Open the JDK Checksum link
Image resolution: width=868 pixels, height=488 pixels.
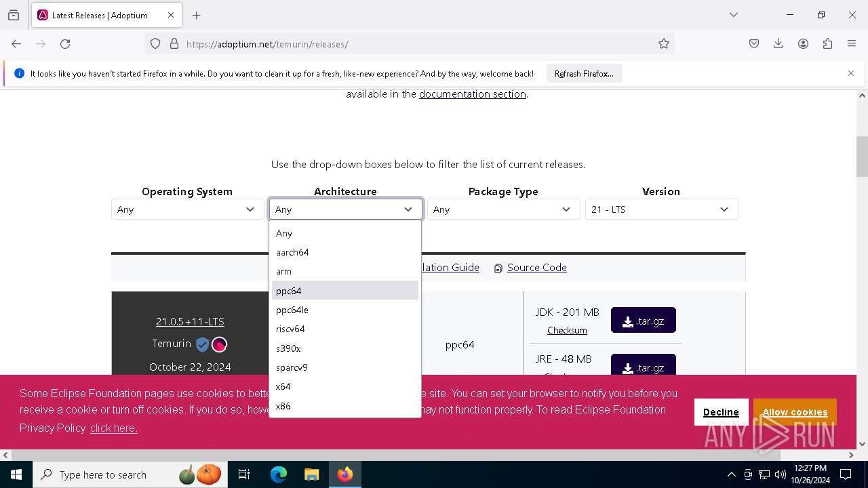[x=567, y=331]
